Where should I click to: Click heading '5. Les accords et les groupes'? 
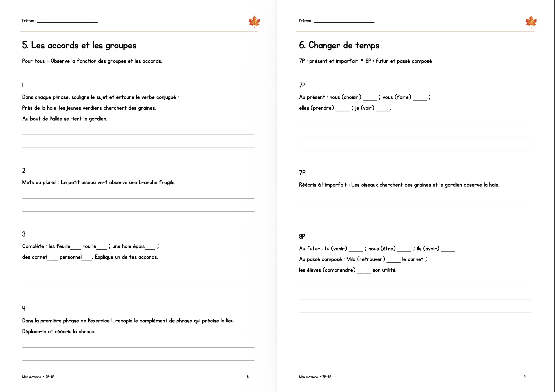pos(79,45)
